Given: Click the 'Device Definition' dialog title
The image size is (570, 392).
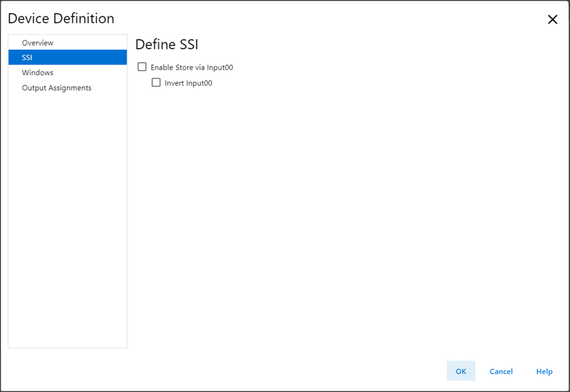Looking at the screenshot, I should coord(61,18).
